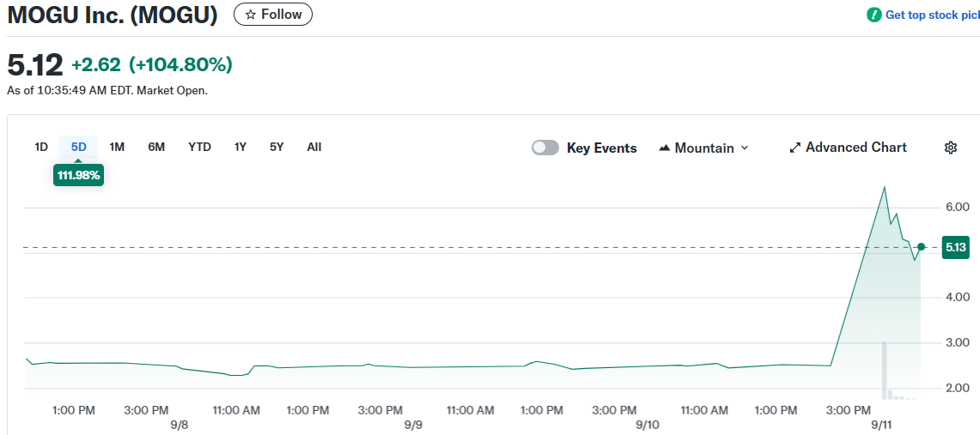
Task: Select the 5D chart range
Action: (x=79, y=148)
